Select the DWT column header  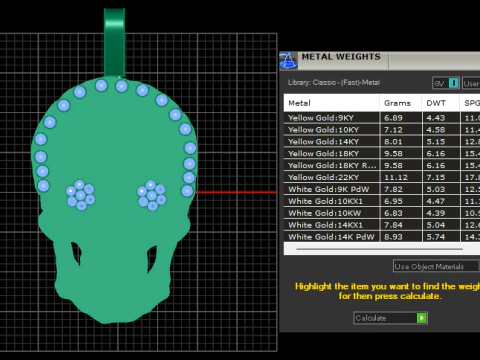[x=441, y=103]
